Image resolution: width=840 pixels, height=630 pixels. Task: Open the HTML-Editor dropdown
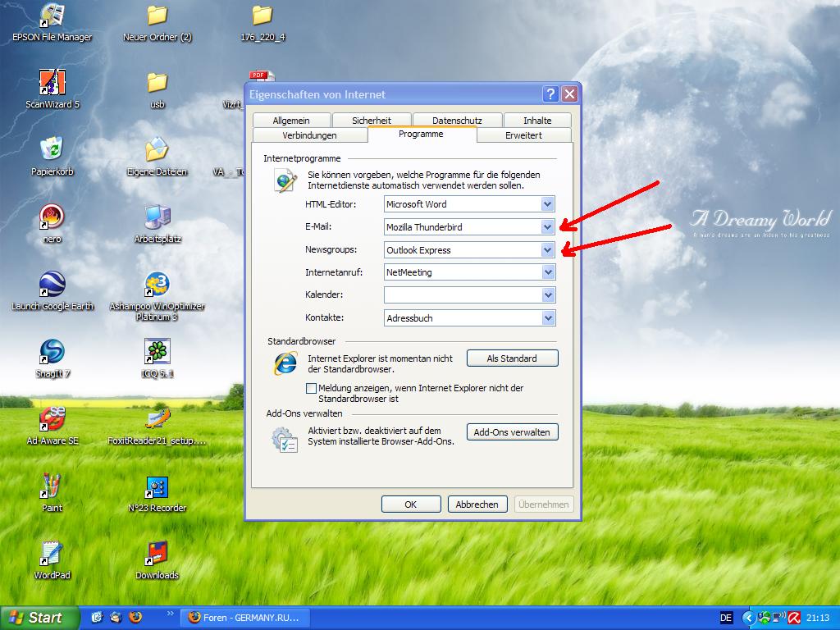[547, 204]
